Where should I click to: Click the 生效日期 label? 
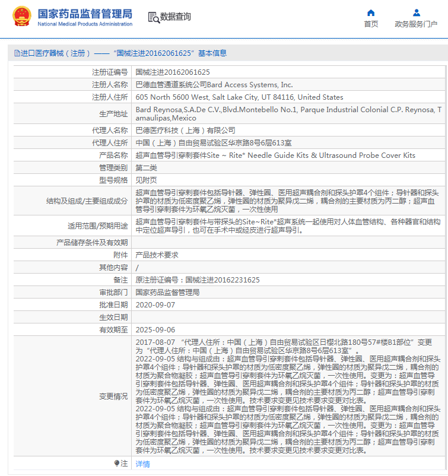point(113,317)
